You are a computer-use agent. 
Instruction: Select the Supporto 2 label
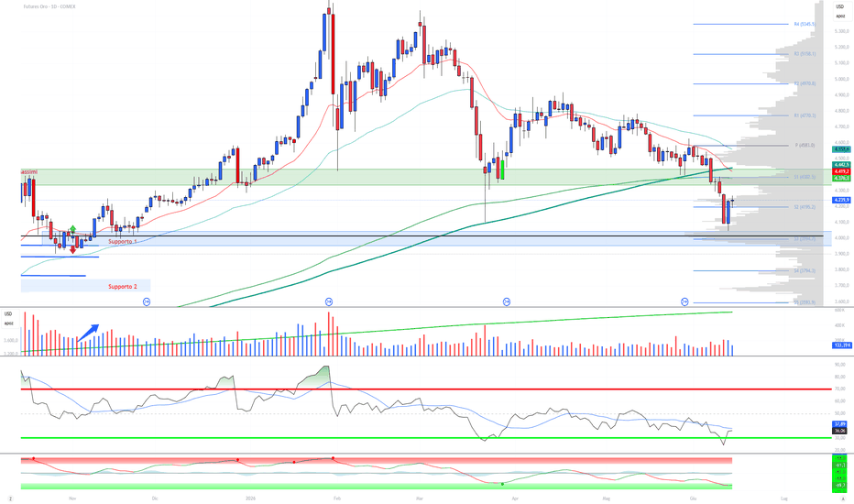point(122,287)
